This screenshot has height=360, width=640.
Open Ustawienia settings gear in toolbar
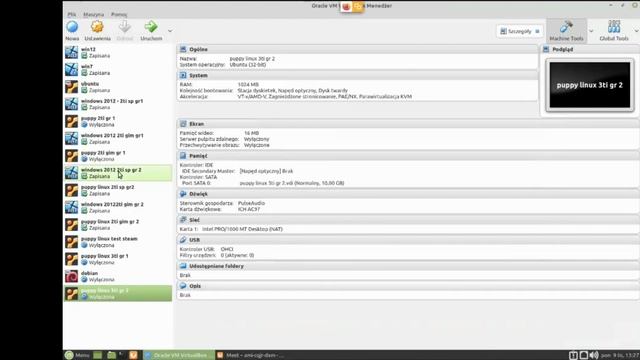(x=97, y=31)
